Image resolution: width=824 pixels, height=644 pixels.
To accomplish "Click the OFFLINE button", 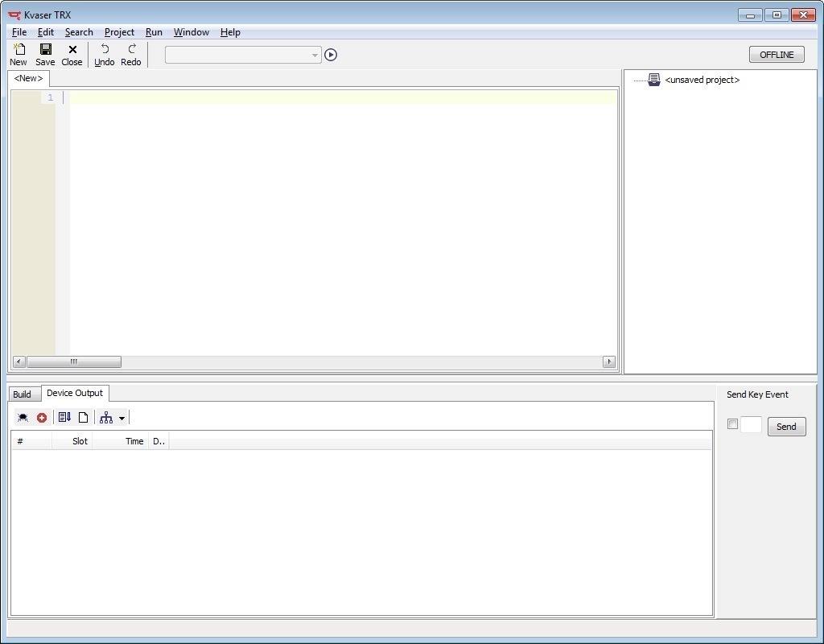I will [776, 55].
